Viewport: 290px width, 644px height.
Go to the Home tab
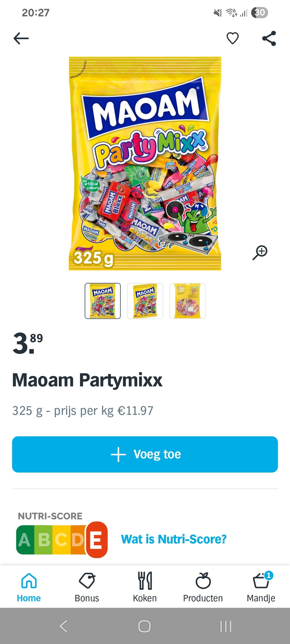click(29, 587)
